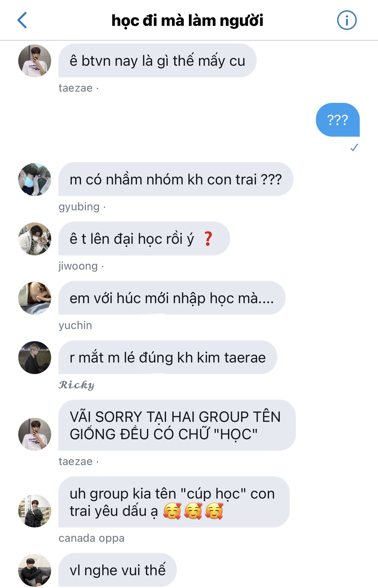This screenshot has height=588, width=378.
Task: Select the "uh group kia tên cúp học" bubble
Action: (174, 502)
